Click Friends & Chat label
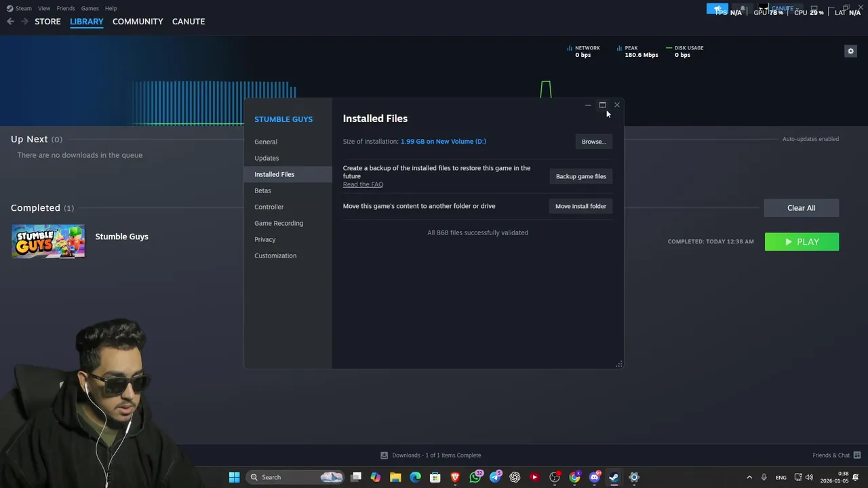Screen dimensions: 868x488 click(831, 455)
